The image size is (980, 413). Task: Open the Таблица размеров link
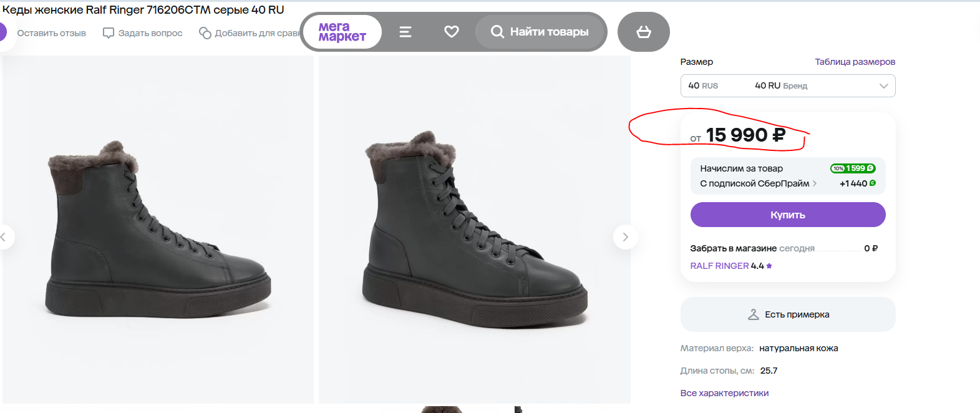point(855,62)
